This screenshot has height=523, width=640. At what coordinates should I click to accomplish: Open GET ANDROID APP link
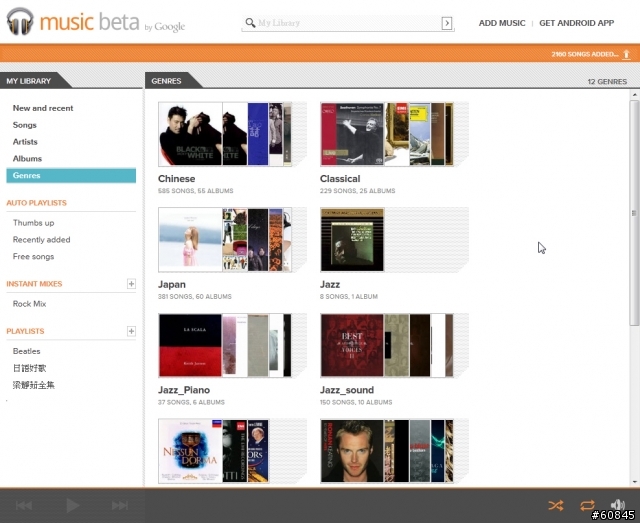click(576, 23)
